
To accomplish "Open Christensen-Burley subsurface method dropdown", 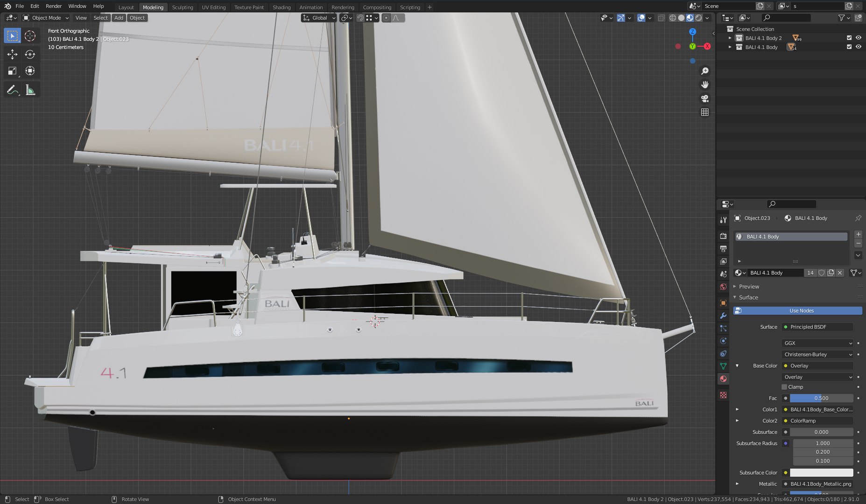I will pos(817,354).
